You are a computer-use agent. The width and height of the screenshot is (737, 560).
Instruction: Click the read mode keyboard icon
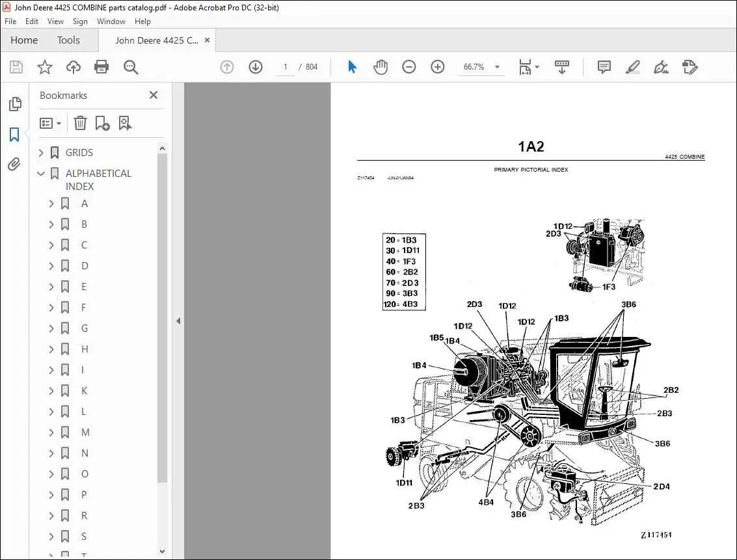point(561,67)
